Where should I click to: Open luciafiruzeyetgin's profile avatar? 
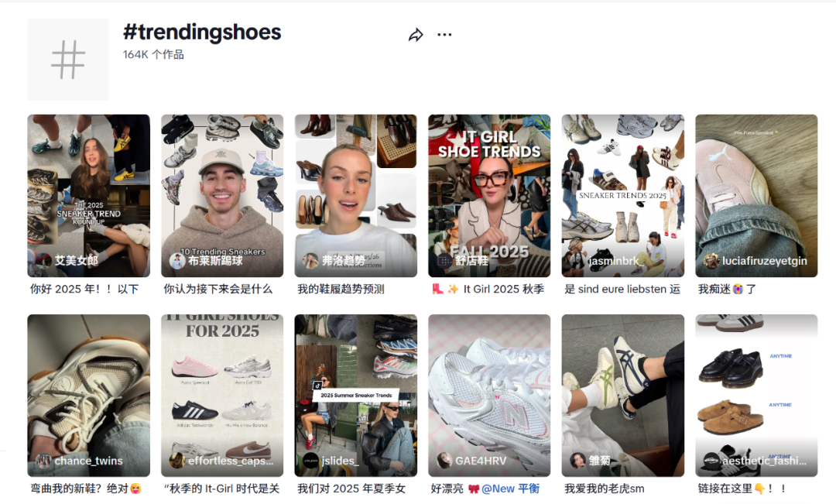click(x=711, y=261)
